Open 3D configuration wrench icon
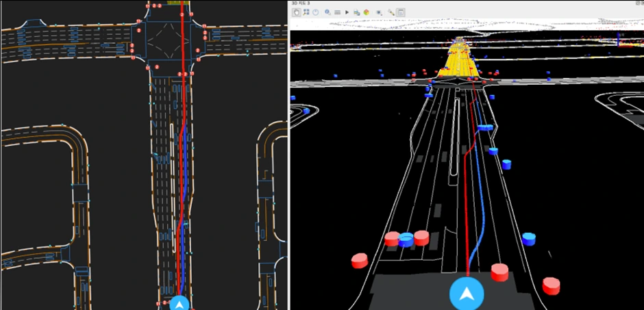This screenshot has width=644, height=310. click(x=391, y=12)
